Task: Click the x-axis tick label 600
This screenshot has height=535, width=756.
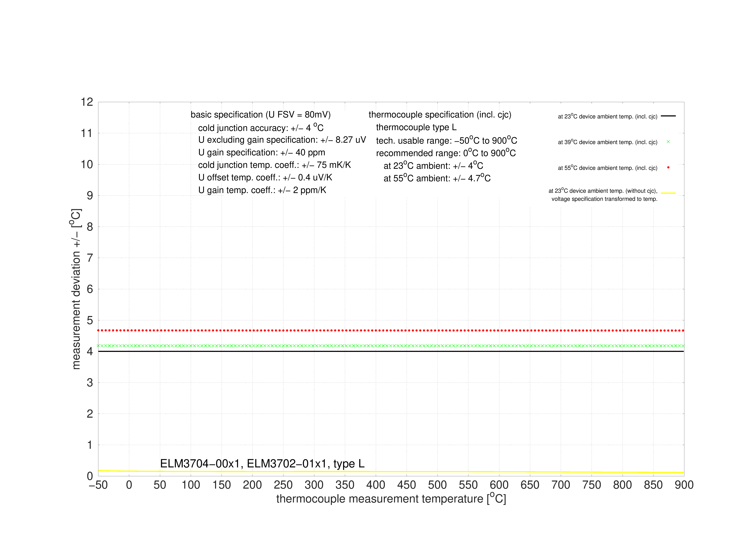Action: tap(499, 485)
